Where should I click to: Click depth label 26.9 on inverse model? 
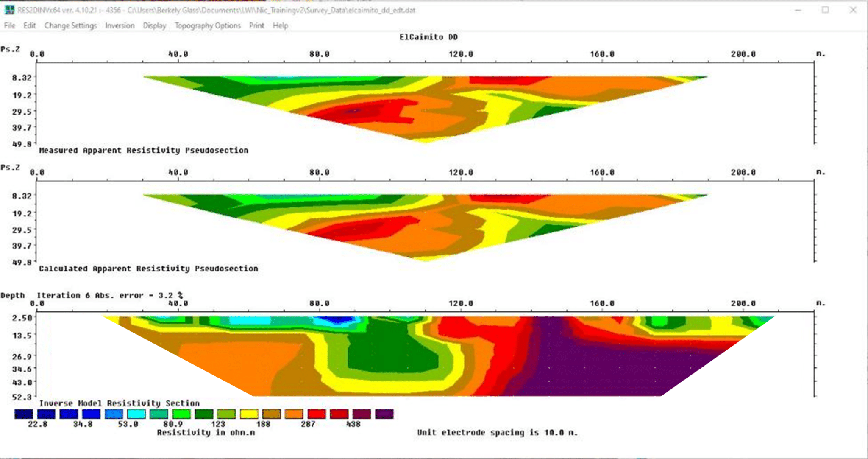tap(22, 356)
